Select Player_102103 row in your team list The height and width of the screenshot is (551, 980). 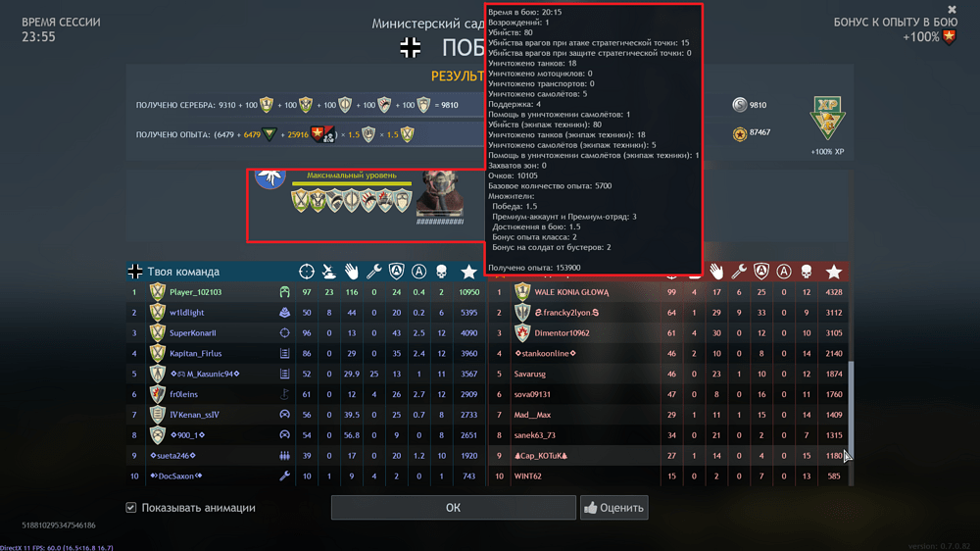tap(306, 292)
